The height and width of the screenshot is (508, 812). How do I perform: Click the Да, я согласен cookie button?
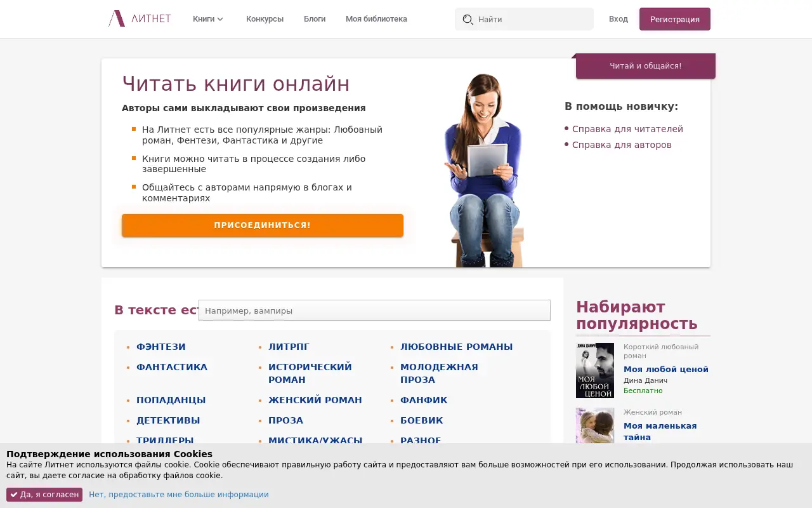(x=44, y=495)
